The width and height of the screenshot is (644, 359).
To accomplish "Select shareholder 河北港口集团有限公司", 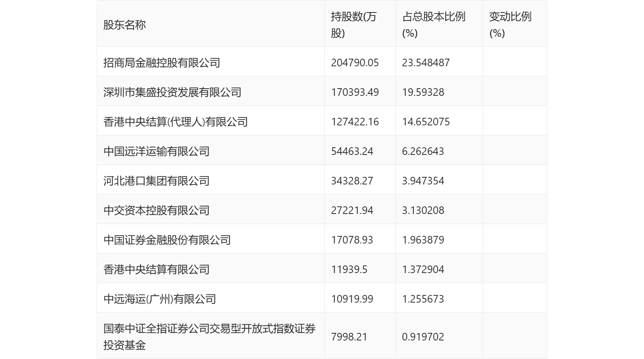I will pyautogui.click(x=156, y=181).
